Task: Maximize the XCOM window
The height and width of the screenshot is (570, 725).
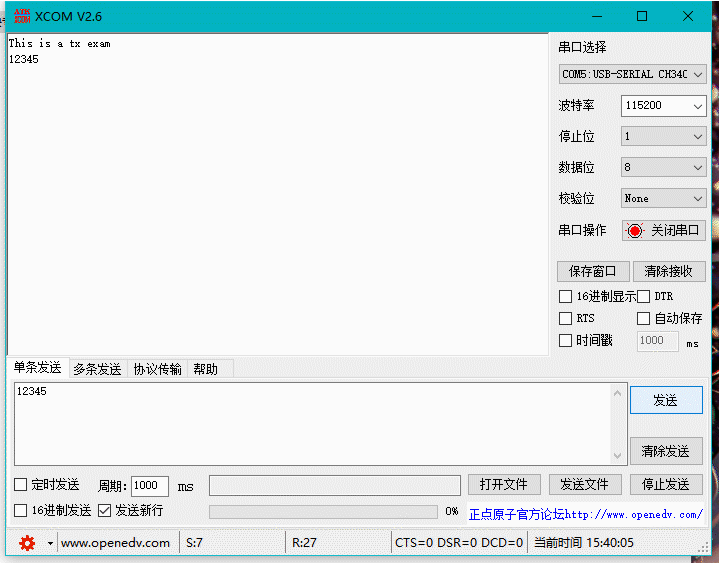Action: point(642,17)
